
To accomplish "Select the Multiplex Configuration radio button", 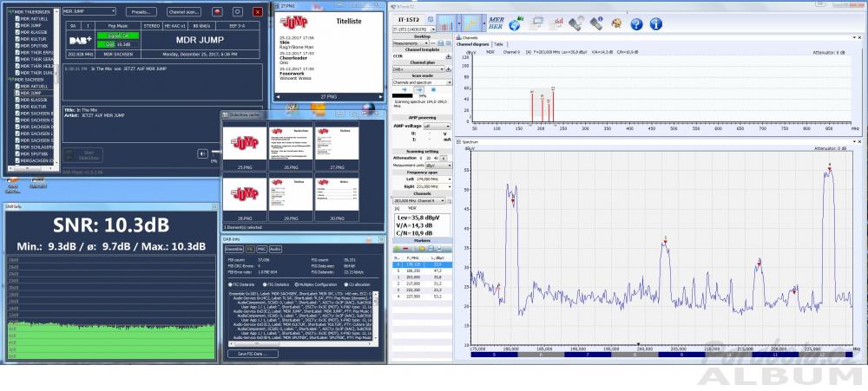I will pyautogui.click(x=297, y=284).
